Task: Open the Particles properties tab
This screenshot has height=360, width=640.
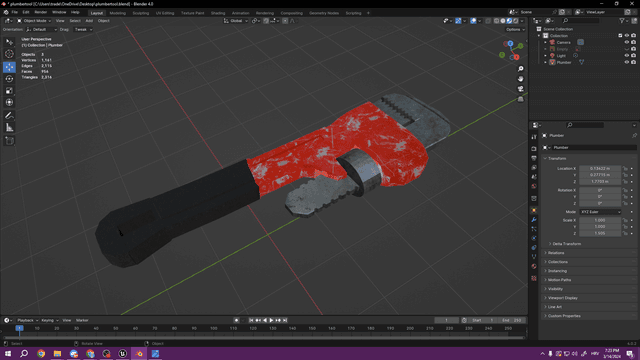Action: [x=534, y=229]
